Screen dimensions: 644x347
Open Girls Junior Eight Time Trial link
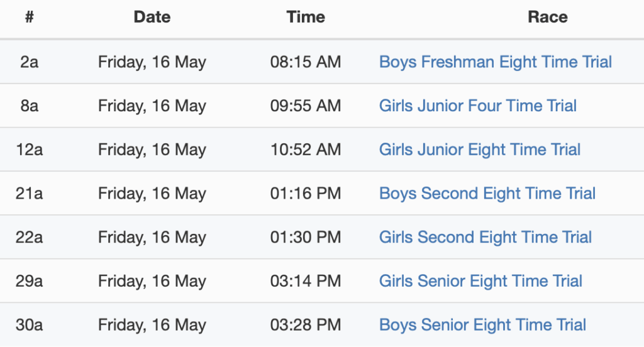479,150
